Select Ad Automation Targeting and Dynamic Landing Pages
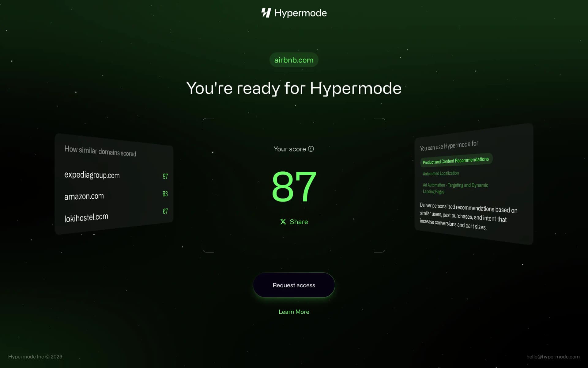Viewport: 588px width, 368px height. 455,188
